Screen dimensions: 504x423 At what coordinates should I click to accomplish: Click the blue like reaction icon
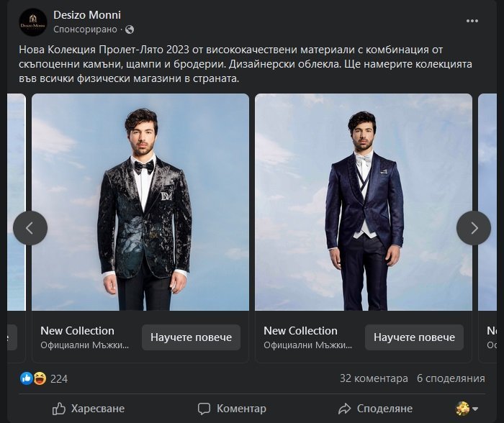(x=27, y=378)
